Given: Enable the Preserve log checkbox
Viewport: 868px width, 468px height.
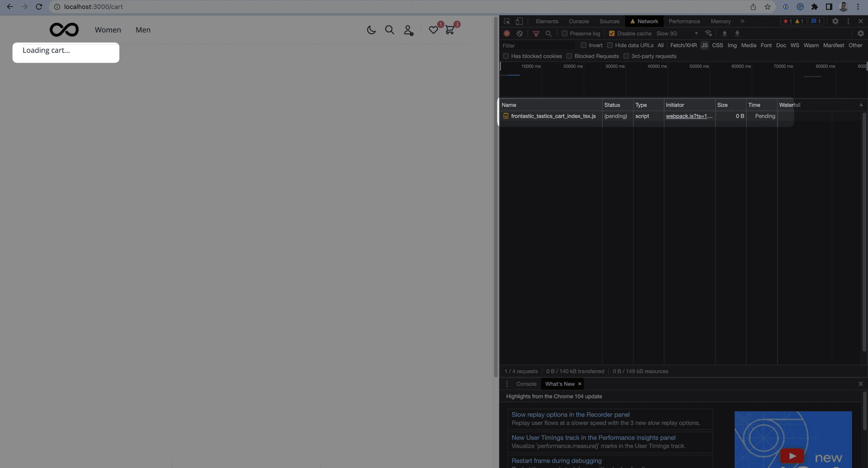Looking at the screenshot, I should (565, 33).
